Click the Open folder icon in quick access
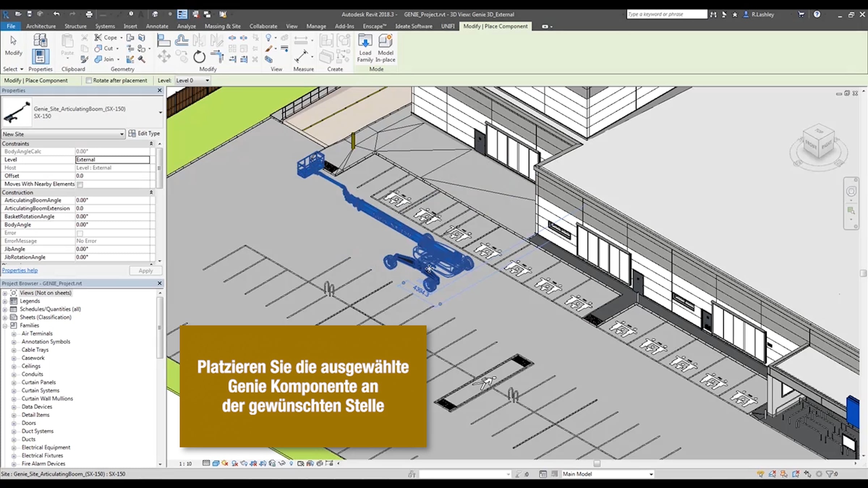The width and height of the screenshot is (868, 488). [18, 14]
